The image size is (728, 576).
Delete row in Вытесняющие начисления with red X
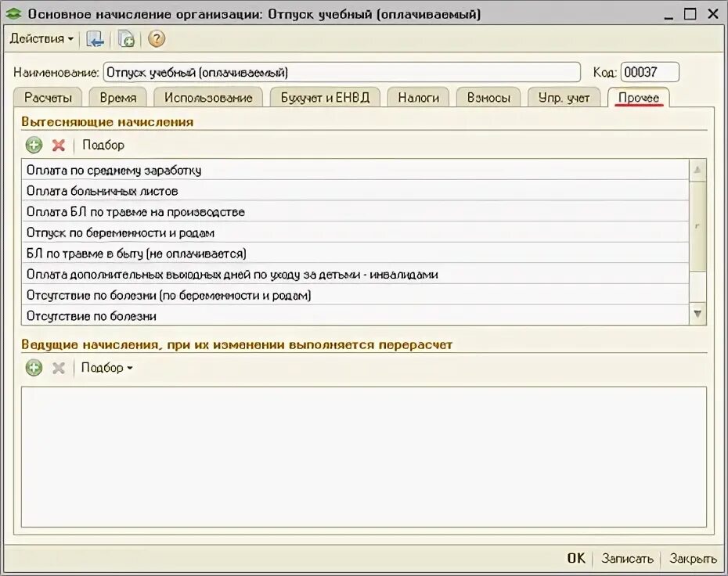(59, 146)
